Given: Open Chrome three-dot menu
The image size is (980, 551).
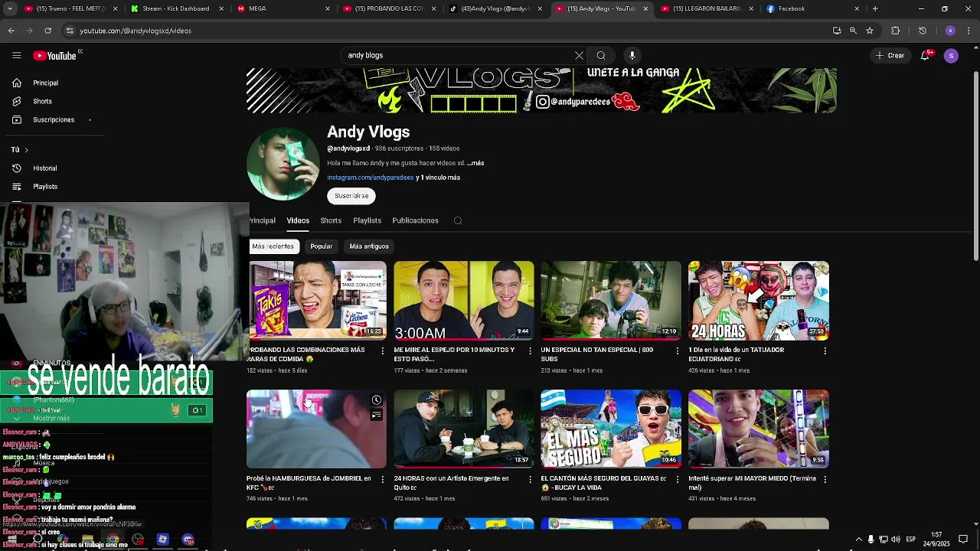Looking at the screenshot, I should (x=969, y=31).
